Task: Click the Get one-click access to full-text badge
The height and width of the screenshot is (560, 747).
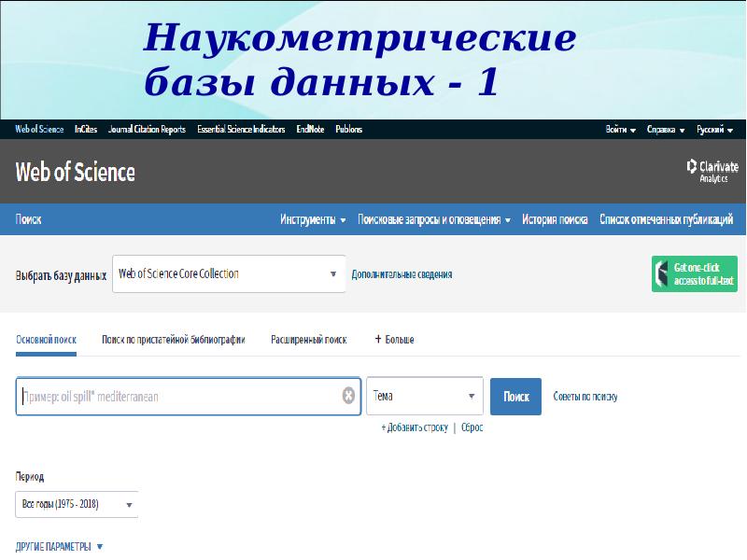Action: point(695,273)
